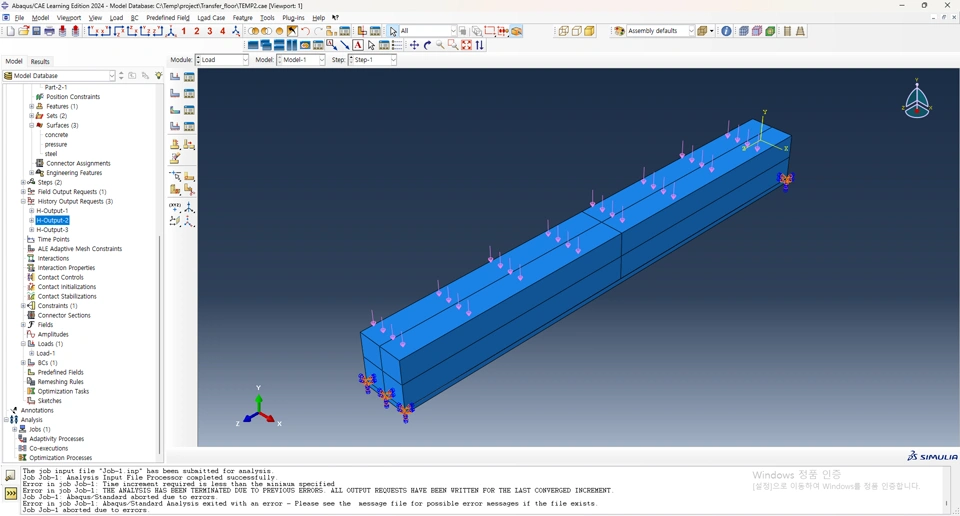960x516 pixels.
Task: Click the Color Code palette icon
Action: point(620,31)
